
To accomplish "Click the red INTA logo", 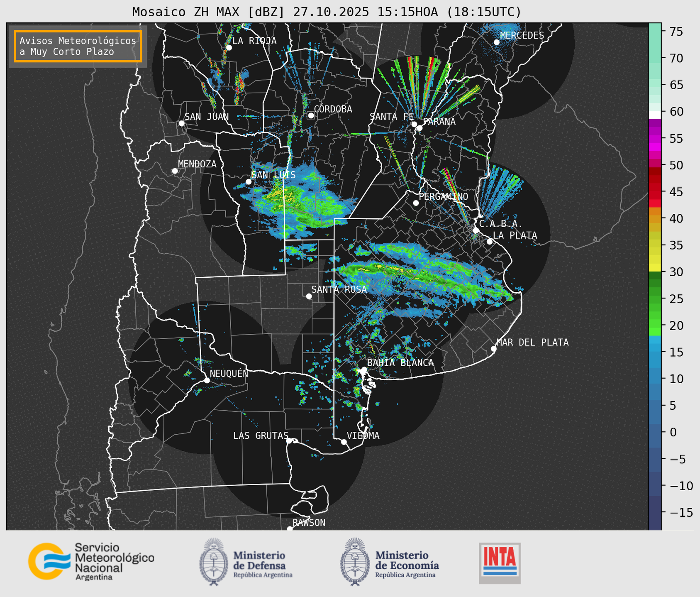I will coord(500,563).
